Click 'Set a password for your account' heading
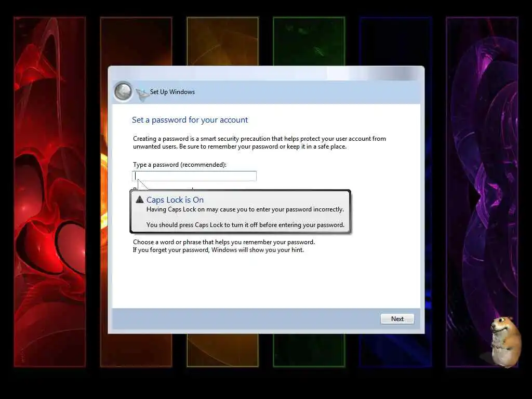The height and width of the screenshot is (399, 532). coord(190,120)
